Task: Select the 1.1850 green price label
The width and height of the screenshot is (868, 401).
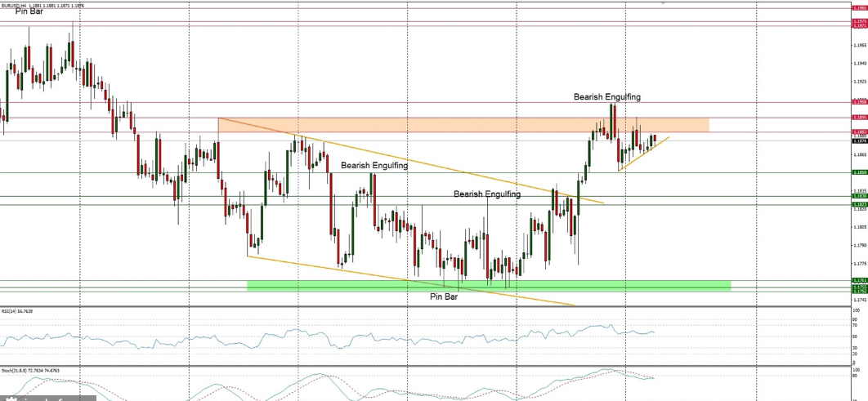Action: (859, 172)
